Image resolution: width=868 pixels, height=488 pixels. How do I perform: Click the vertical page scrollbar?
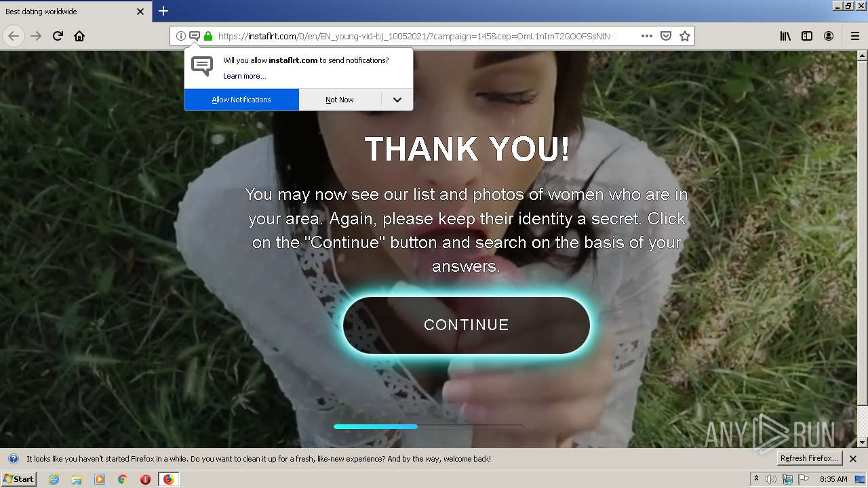(x=863, y=249)
